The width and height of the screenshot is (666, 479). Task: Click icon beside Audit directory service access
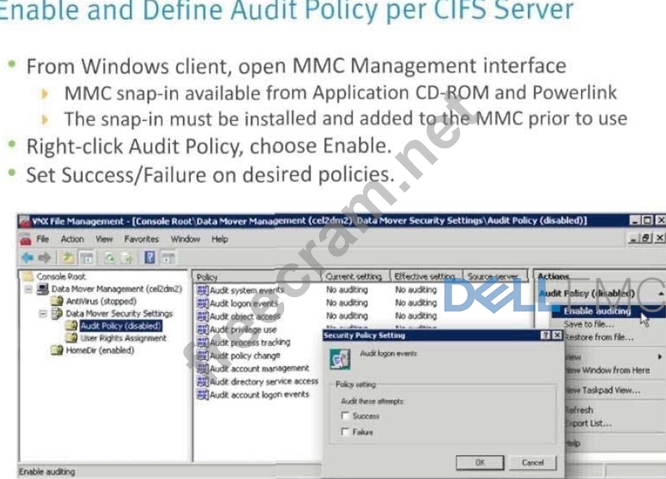[202, 382]
